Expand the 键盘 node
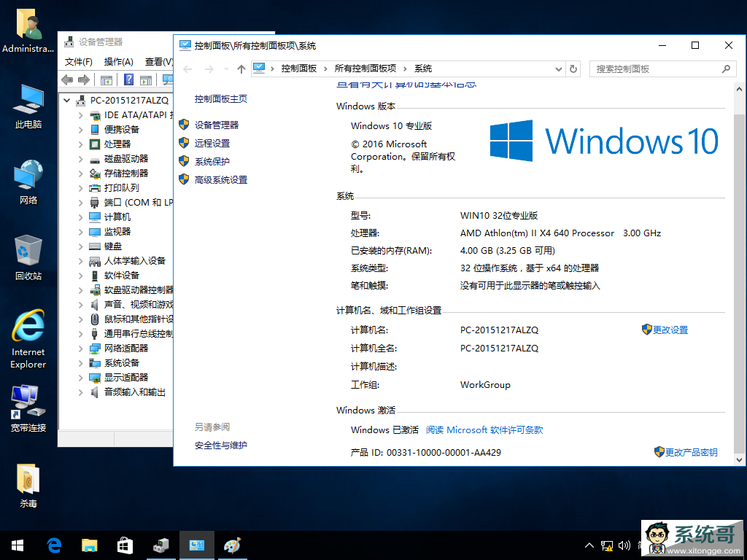747x560 pixels. tap(80, 246)
